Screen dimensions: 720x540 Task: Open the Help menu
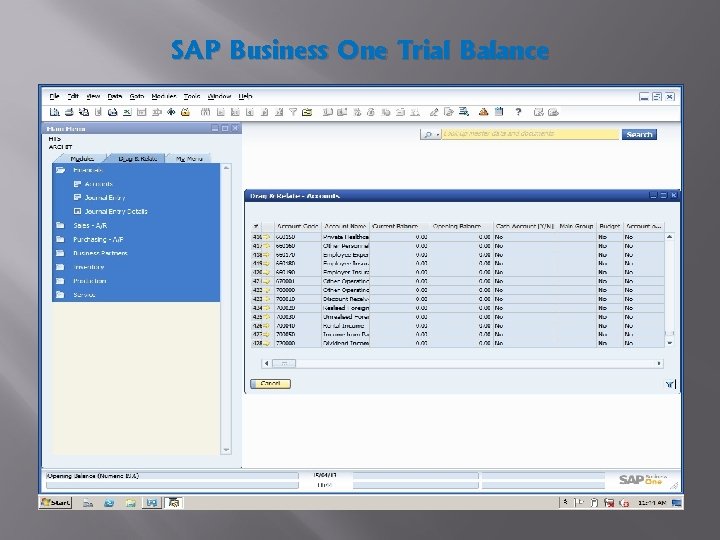point(245,96)
